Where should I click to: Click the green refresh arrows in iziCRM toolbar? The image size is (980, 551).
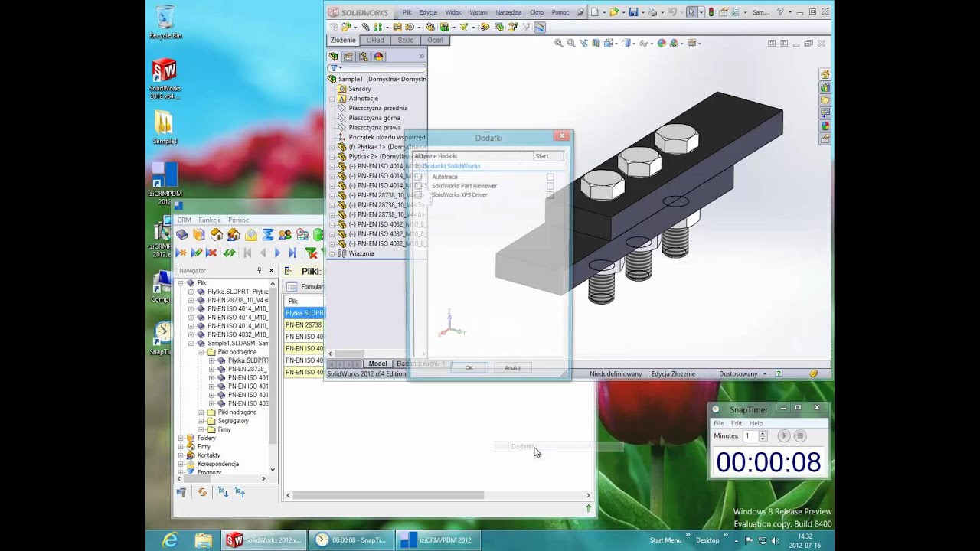coord(229,253)
